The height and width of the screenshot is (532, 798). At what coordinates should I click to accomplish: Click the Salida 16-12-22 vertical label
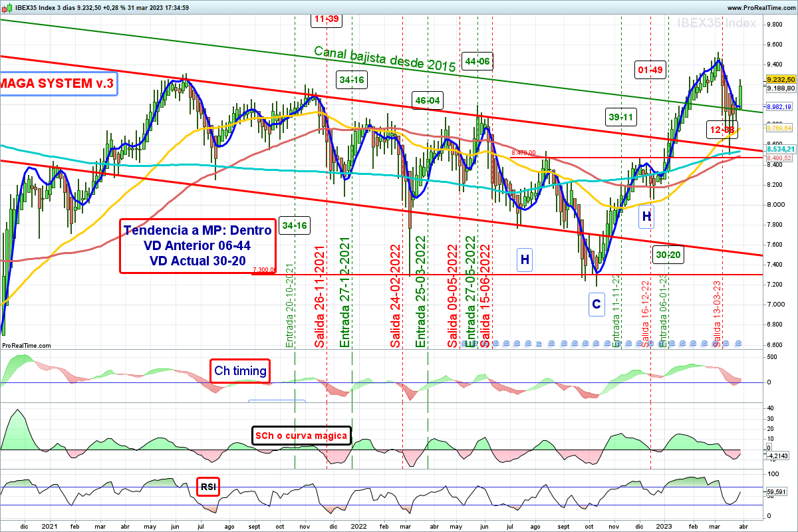point(645,313)
